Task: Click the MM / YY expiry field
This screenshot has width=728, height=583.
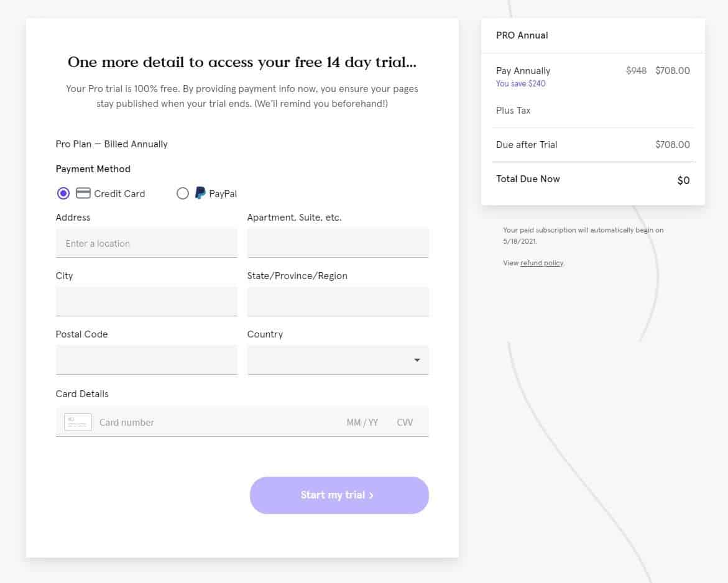Action: (x=362, y=422)
